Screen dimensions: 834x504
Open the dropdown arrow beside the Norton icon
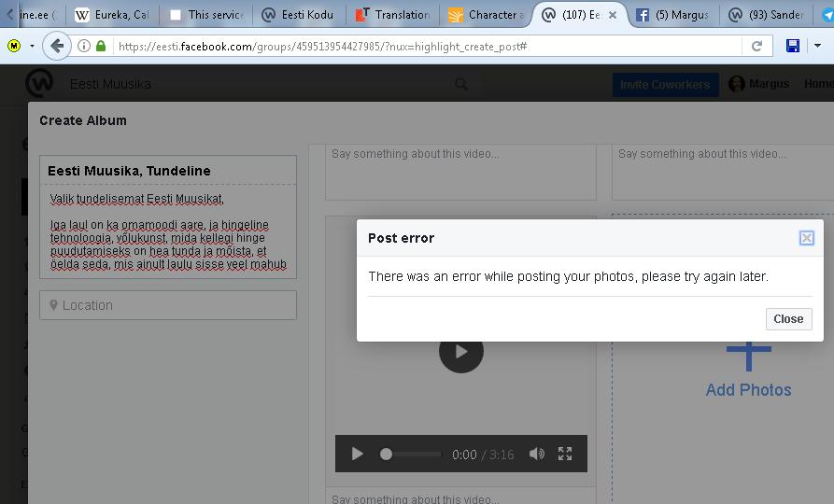coord(32,46)
